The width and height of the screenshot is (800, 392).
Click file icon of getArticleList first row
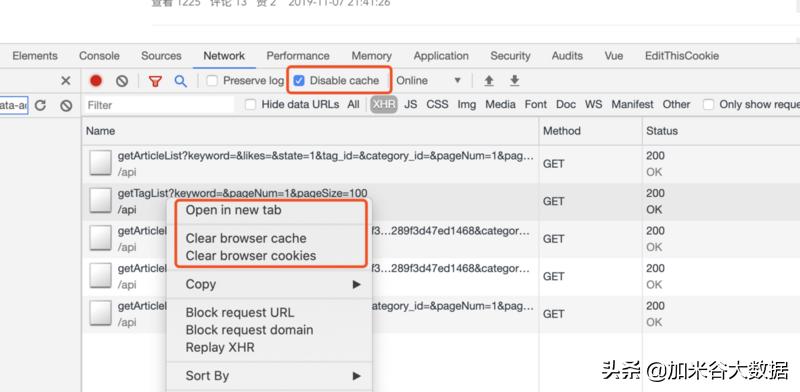[x=100, y=163]
